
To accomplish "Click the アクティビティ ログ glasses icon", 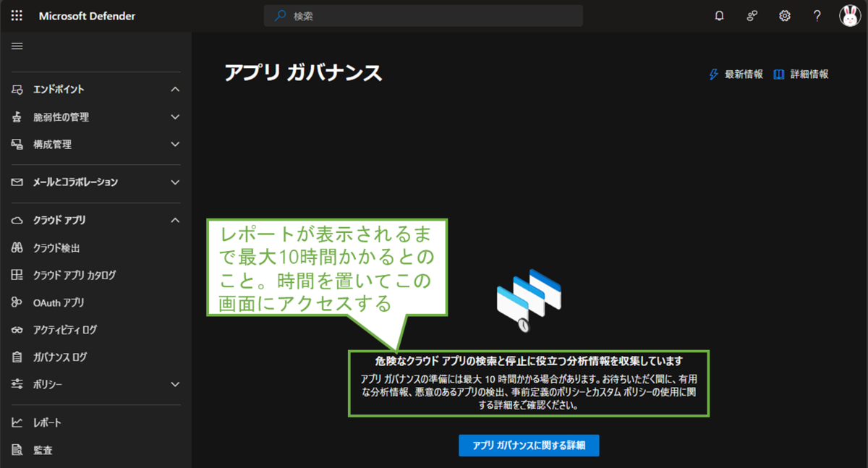I will [x=17, y=330].
